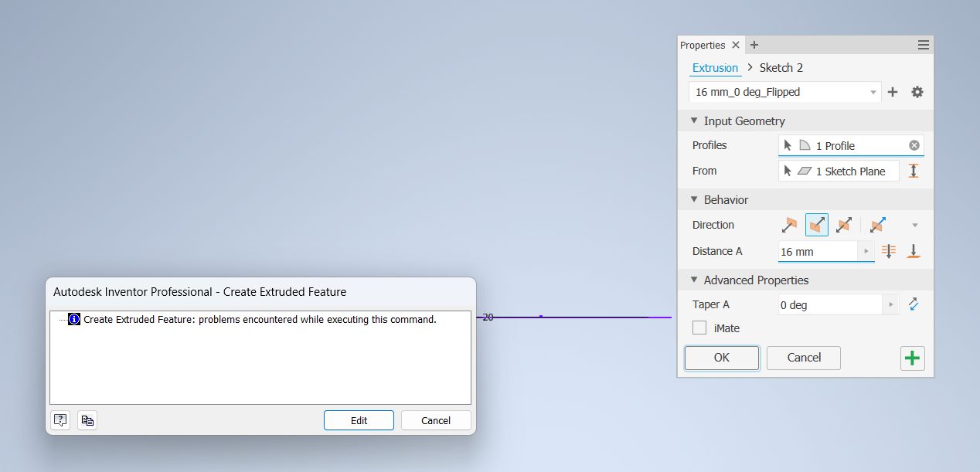The height and width of the screenshot is (472, 980).
Task: Click the help icon in the error dialog
Action: click(60, 419)
